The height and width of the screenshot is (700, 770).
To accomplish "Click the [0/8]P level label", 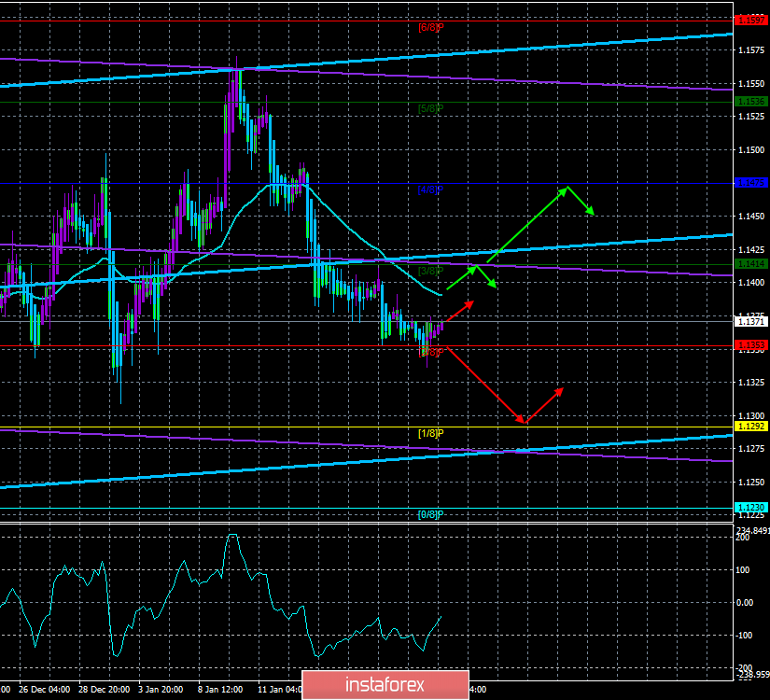I will click(430, 515).
